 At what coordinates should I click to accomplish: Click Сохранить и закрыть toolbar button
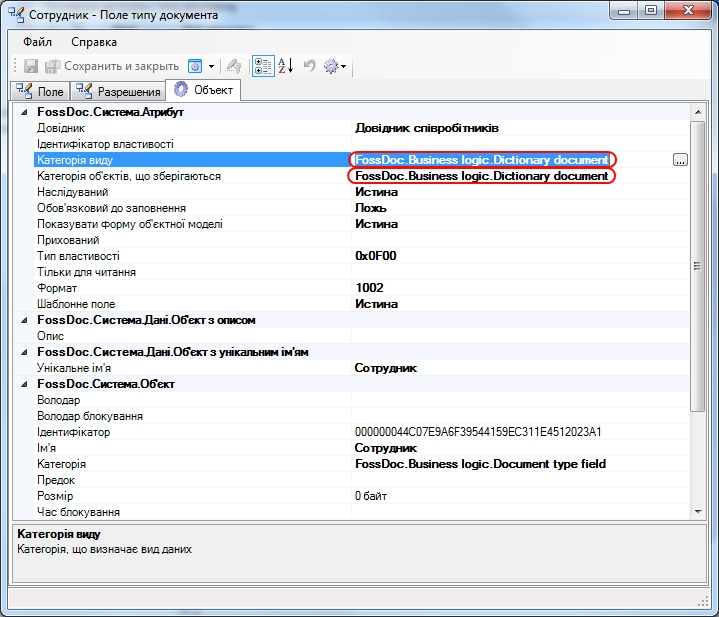[x=112, y=66]
